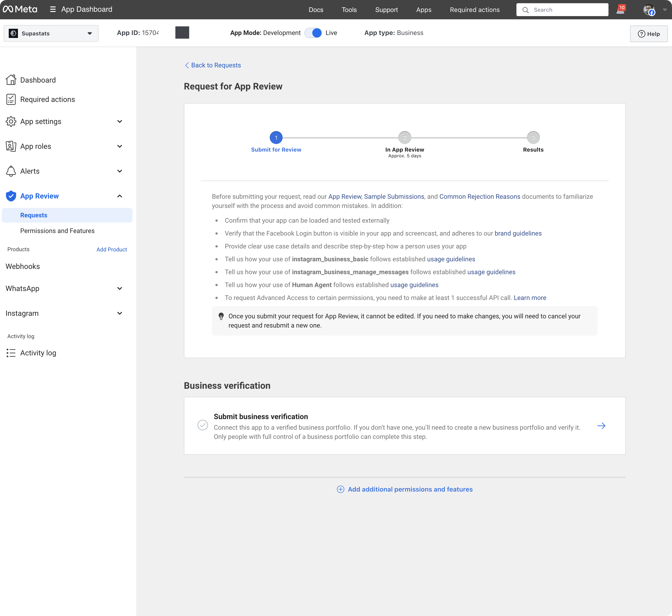
Task: Click the business verification status checkmark
Action: (x=203, y=425)
